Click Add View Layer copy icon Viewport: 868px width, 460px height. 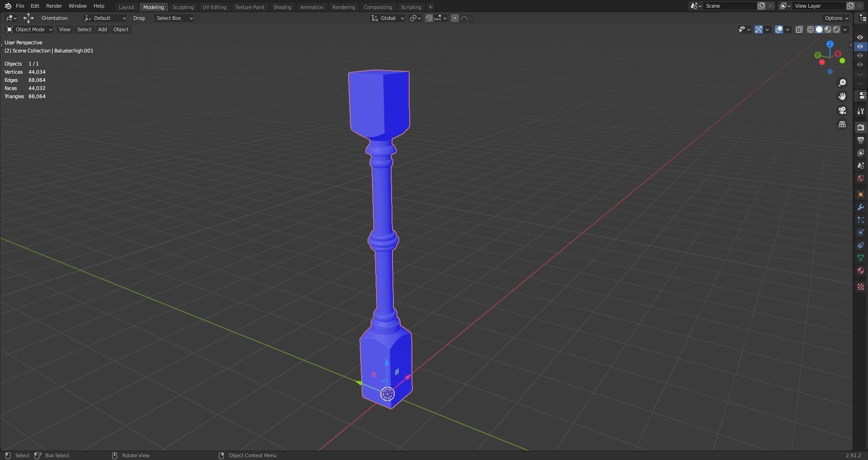pyautogui.click(x=850, y=6)
